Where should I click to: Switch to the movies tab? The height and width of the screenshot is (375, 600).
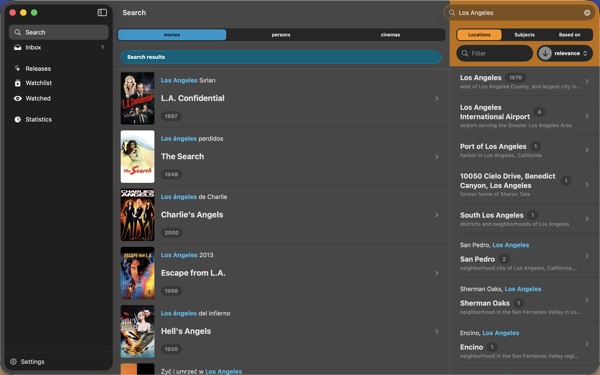(x=172, y=35)
